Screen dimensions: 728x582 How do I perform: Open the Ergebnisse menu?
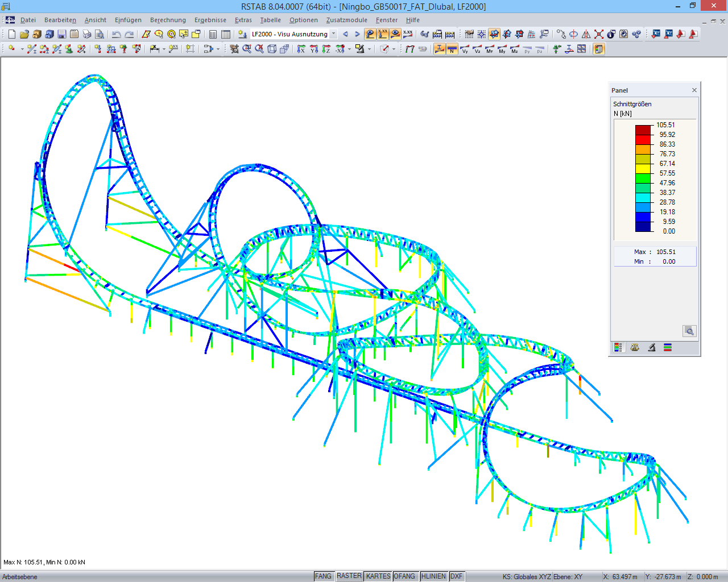(x=210, y=20)
